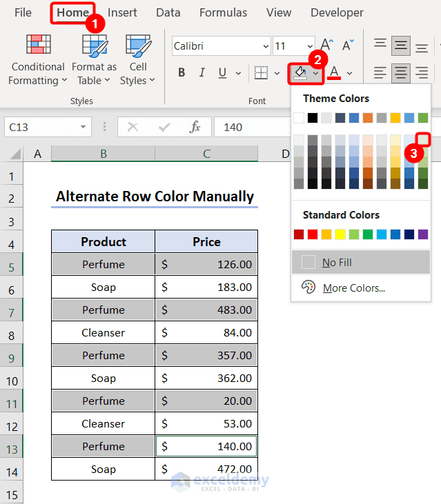441x504 pixels.
Task: Toggle Underline formatting
Action: point(222,72)
